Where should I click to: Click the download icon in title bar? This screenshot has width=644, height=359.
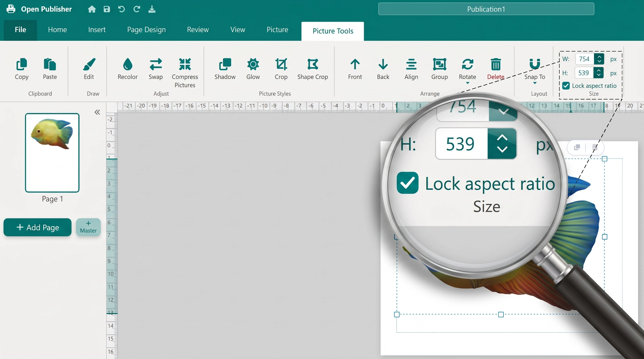(x=152, y=9)
